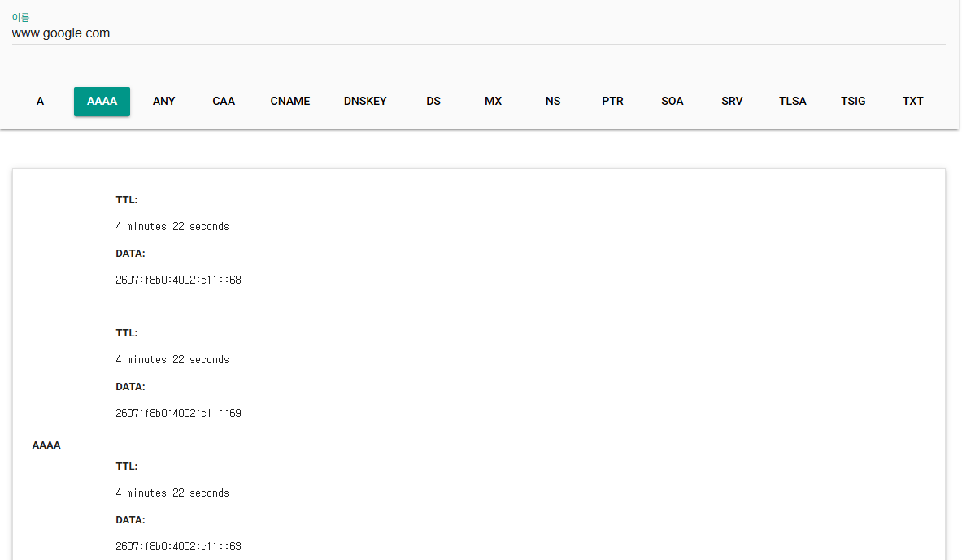The image size is (962, 560).
Task: Choose the SRV record type
Action: coord(732,102)
